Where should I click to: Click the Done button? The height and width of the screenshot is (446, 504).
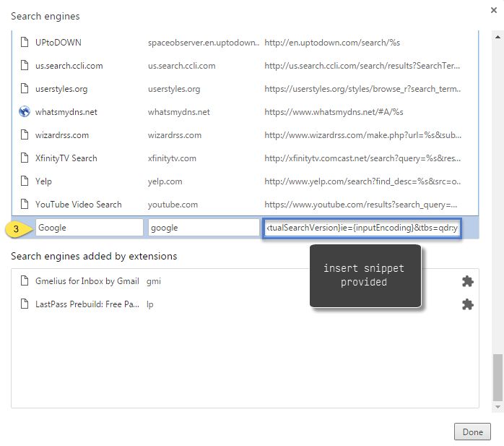tap(472, 432)
